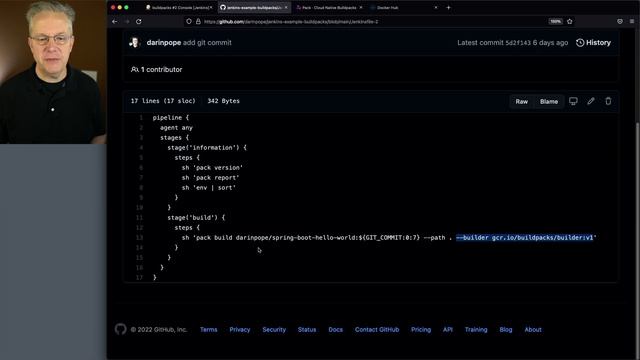Open file in GitHub Desktop icon
The image size is (640, 360).
point(573,101)
